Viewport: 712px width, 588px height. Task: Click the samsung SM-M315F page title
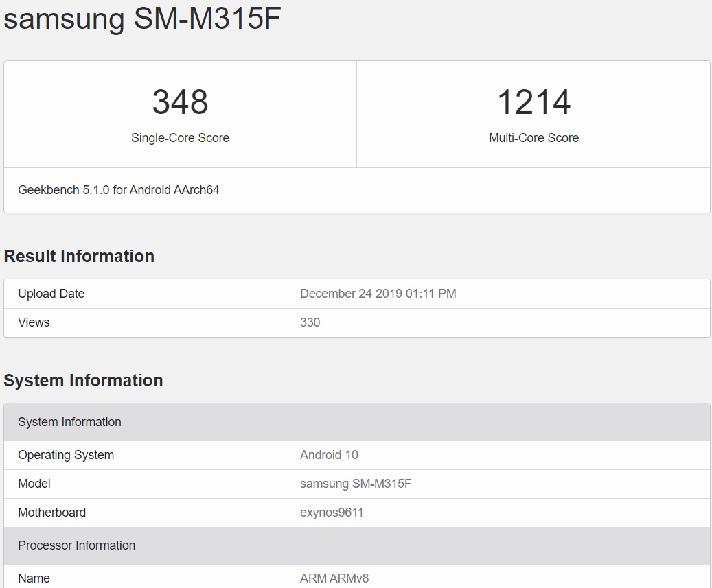[142, 18]
